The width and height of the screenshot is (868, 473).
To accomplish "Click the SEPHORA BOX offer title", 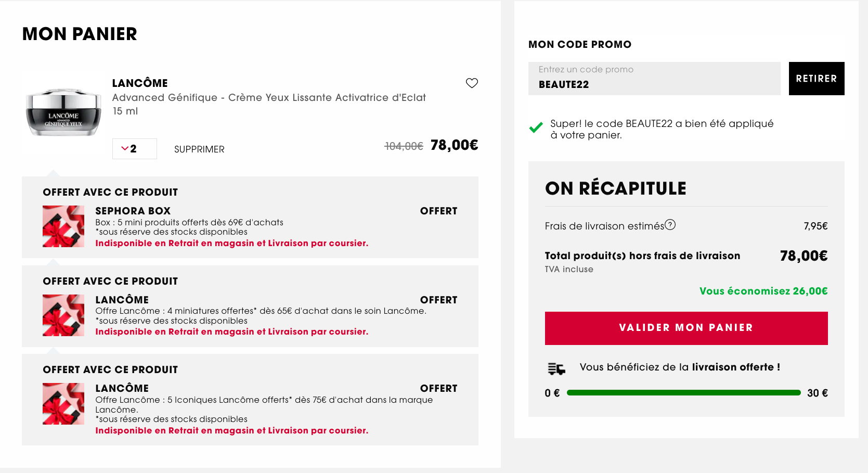I will [133, 211].
